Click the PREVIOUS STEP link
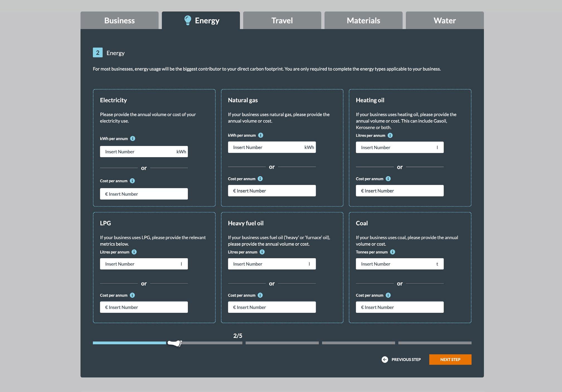This screenshot has width=562, height=392. tap(406, 359)
